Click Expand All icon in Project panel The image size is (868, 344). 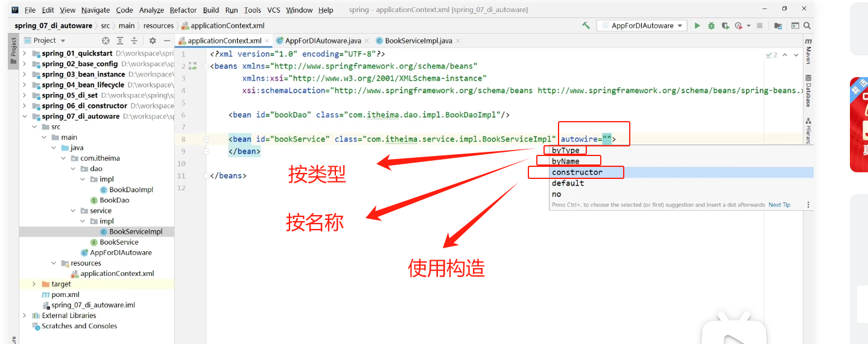tap(120, 40)
